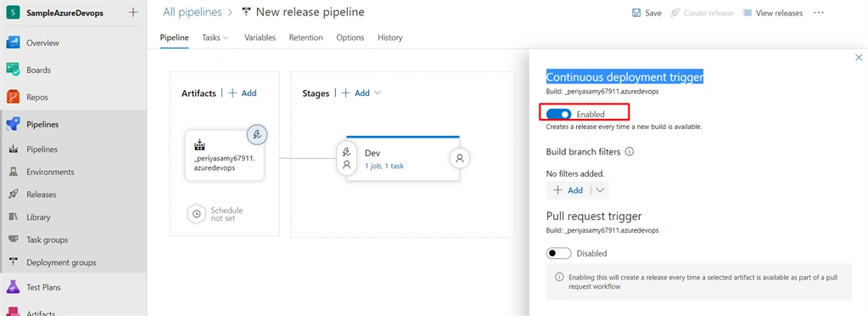The width and height of the screenshot is (868, 316).
Task: Expand the Tasks tab dropdown chevron
Action: [226, 37]
